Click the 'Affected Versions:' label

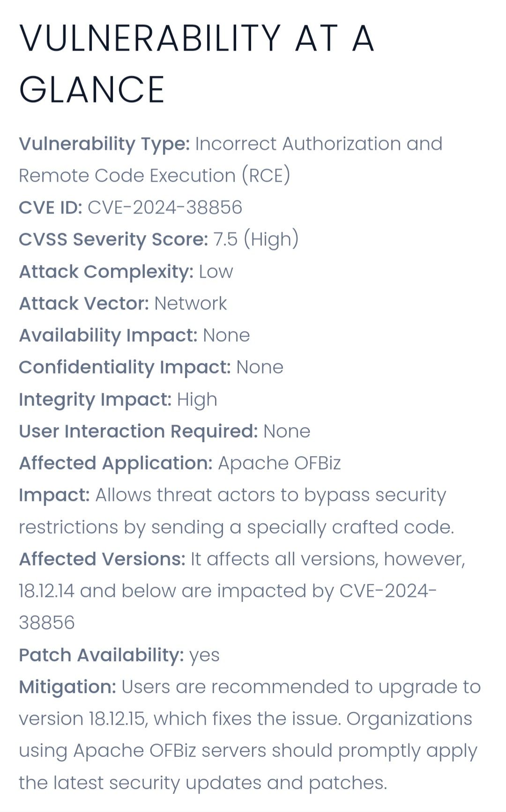102,559
